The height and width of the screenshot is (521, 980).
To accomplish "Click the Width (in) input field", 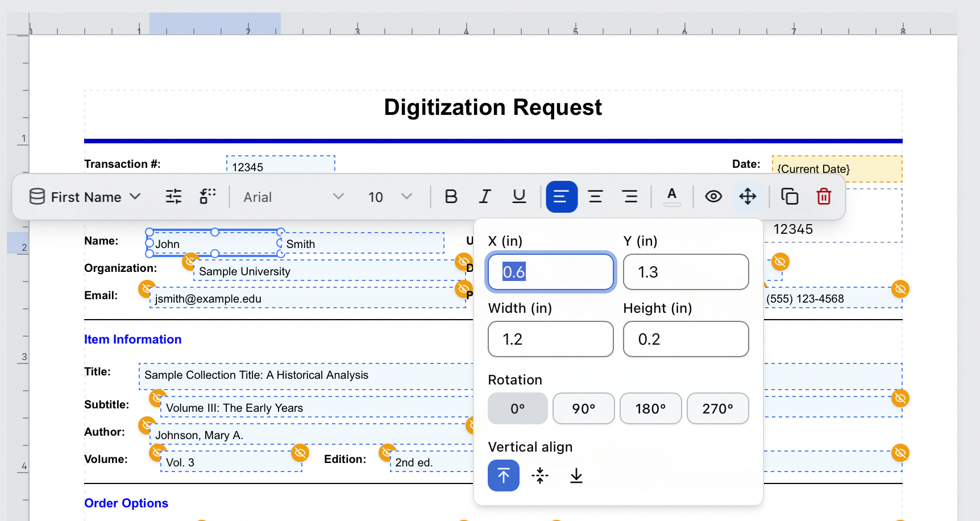I will [x=551, y=339].
